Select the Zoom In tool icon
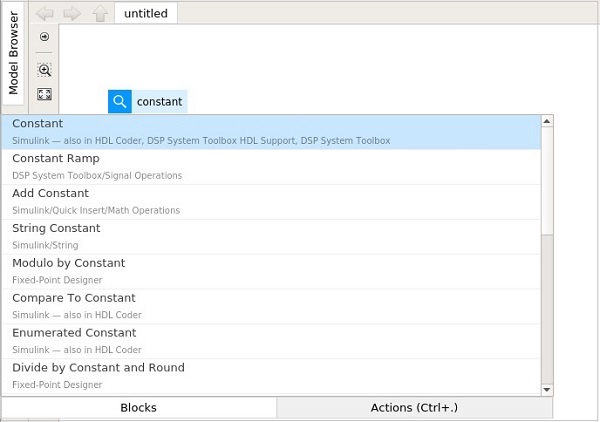 pyautogui.click(x=44, y=70)
